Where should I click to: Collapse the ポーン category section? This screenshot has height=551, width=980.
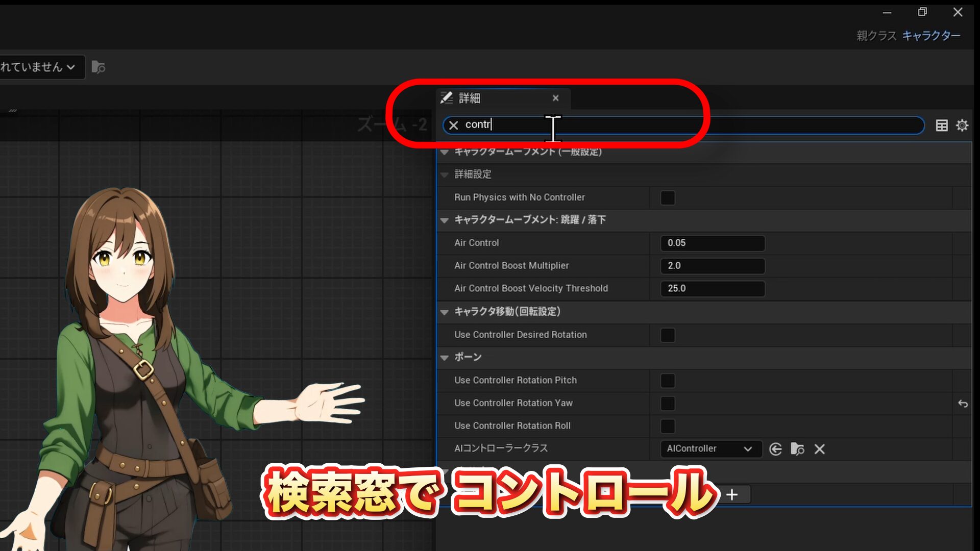pyautogui.click(x=445, y=358)
